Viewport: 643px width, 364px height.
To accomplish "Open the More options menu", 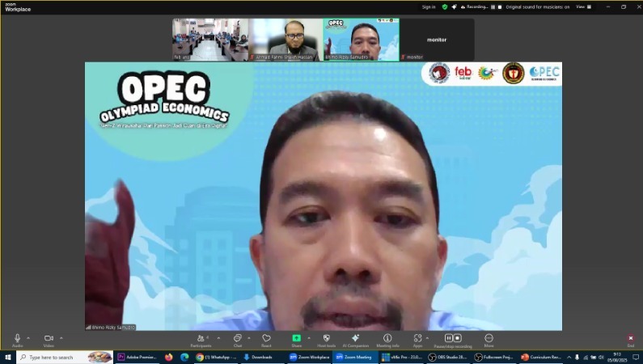I will [489, 340].
